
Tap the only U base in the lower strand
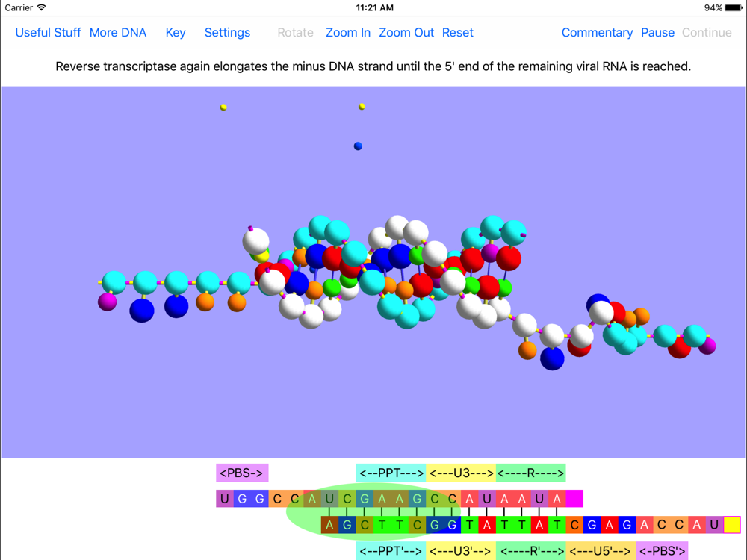click(x=714, y=525)
